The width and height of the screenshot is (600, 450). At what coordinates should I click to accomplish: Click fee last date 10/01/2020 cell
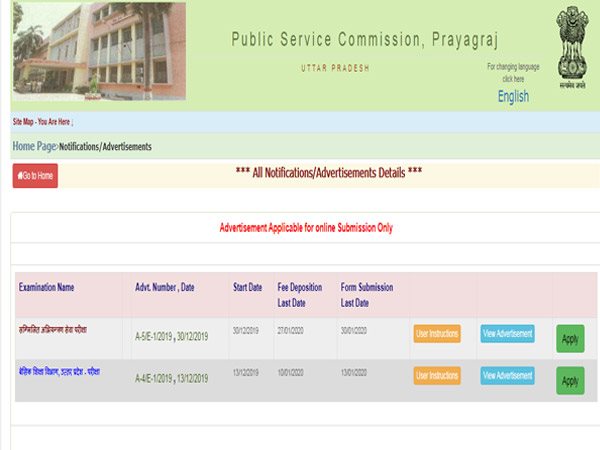(290, 372)
